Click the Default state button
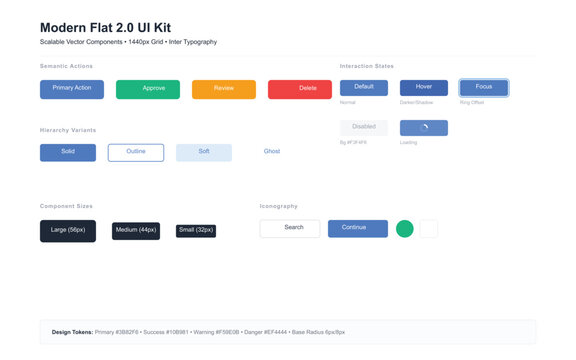This screenshot has height=360, width=576. click(x=364, y=88)
